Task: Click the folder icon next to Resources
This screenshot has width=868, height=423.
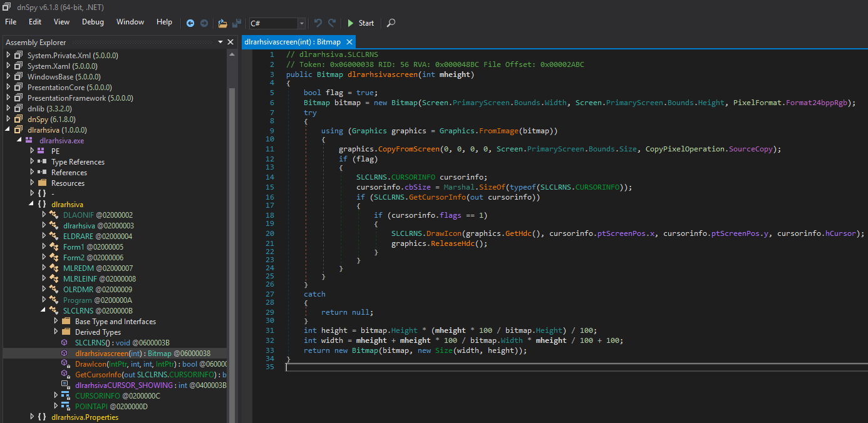Action: [x=42, y=183]
